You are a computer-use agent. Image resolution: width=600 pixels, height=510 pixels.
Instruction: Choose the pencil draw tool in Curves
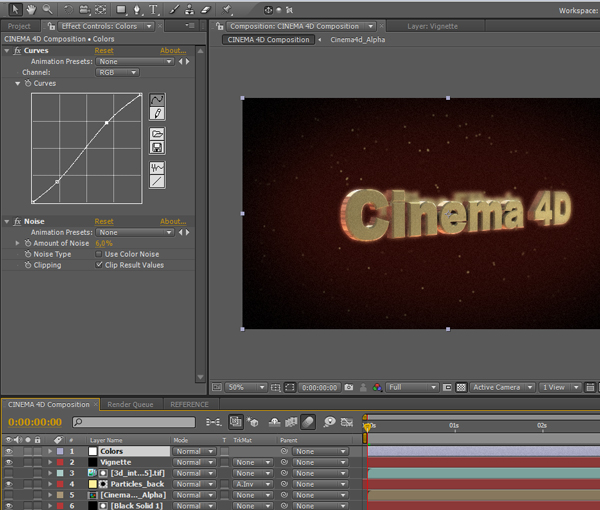(x=157, y=114)
